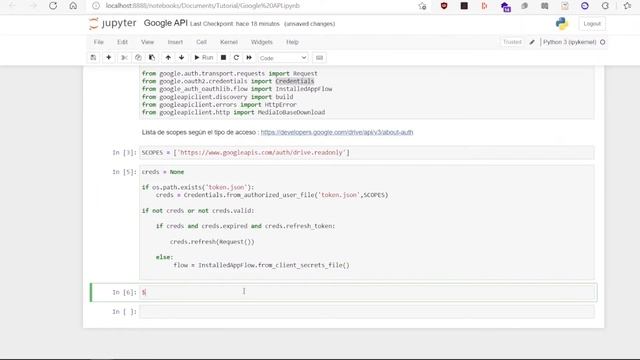Restart kernel and re-run all cells
640x360 pixels.
pyautogui.click(x=249, y=58)
